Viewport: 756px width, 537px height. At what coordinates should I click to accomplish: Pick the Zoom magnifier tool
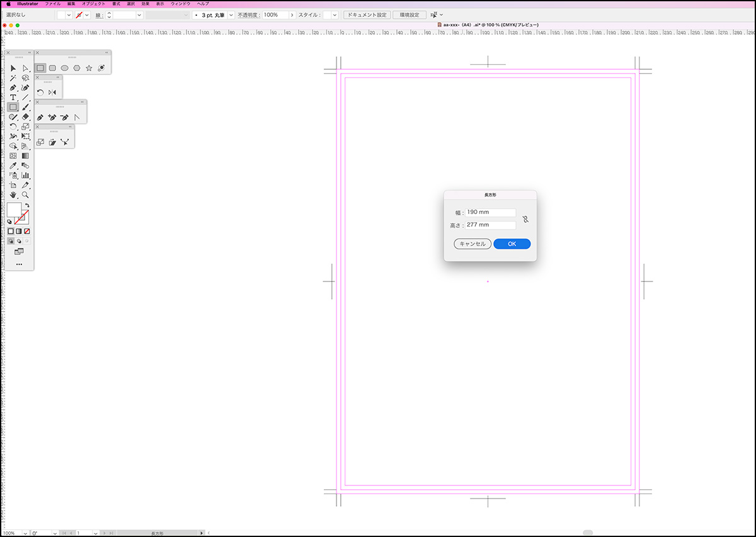[25, 195]
